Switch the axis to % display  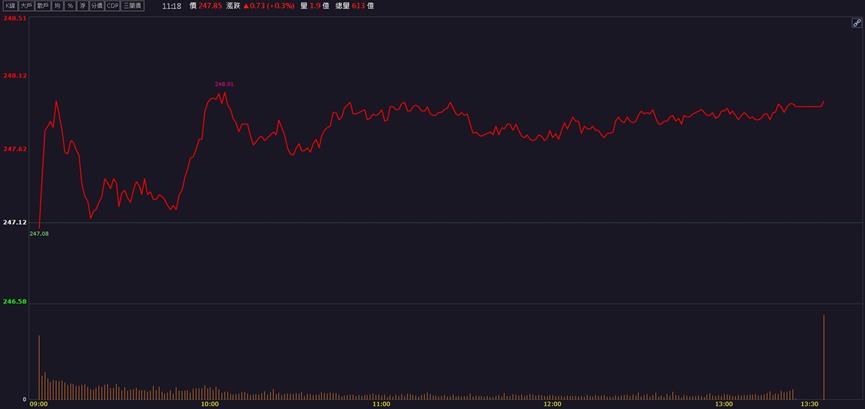tap(70, 6)
